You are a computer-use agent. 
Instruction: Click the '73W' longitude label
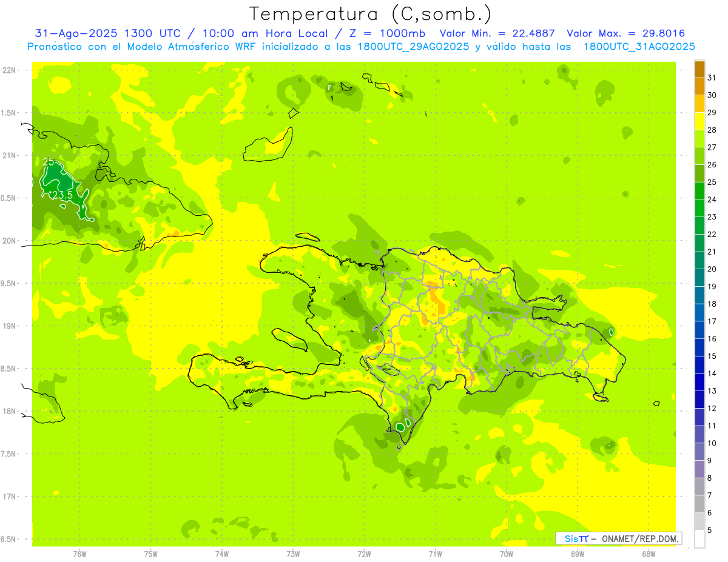click(293, 554)
